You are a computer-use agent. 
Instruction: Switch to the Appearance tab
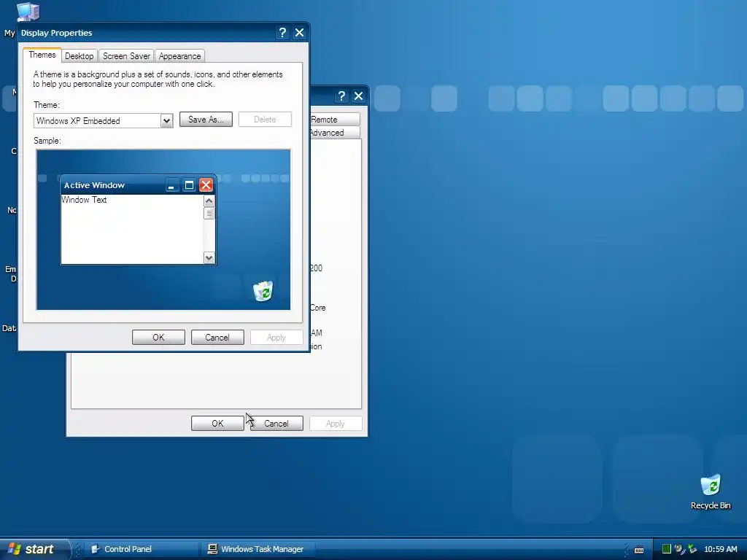(x=179, y=56)
